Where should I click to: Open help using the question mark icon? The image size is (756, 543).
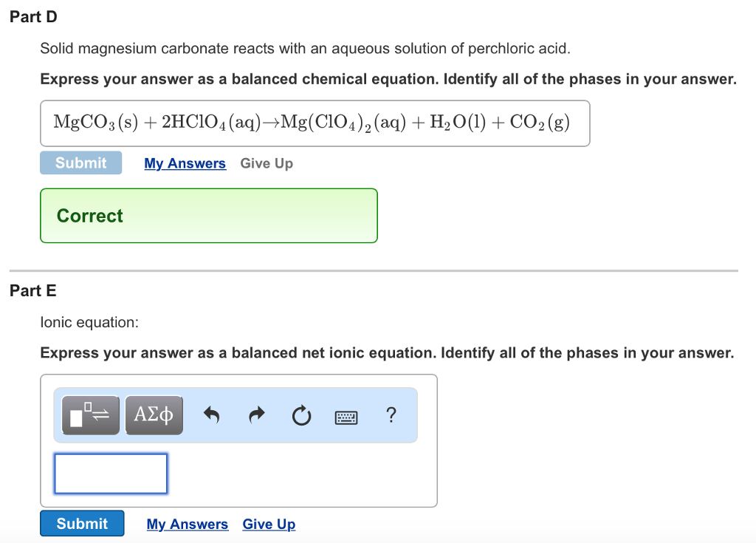391,415
